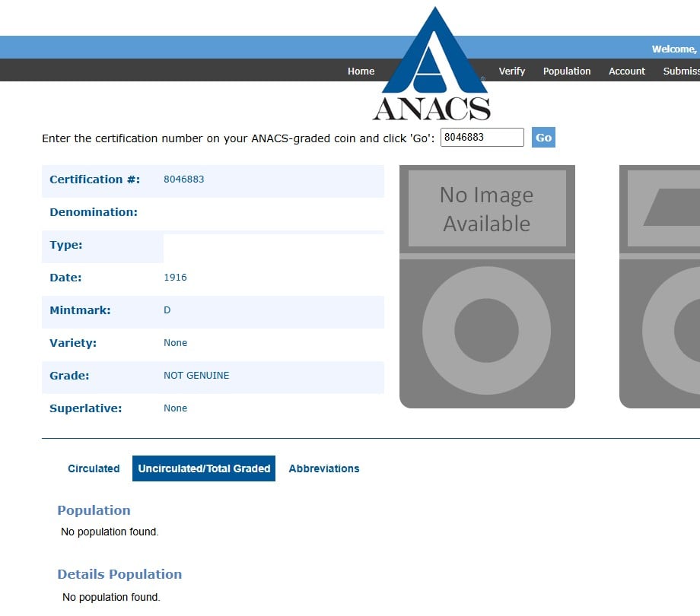Click the Mintmark label

point(80,310)
